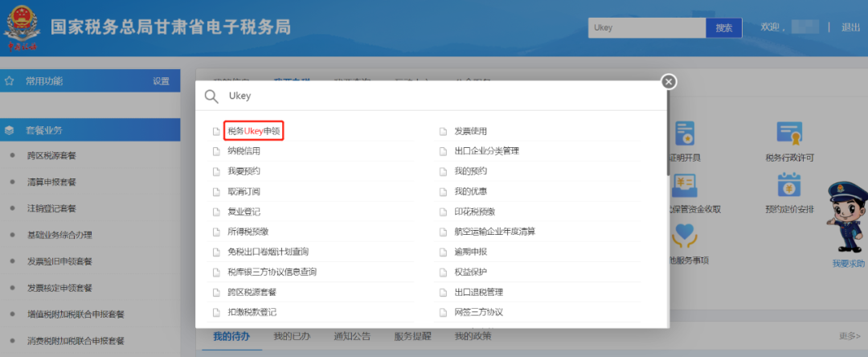Open 所得税预缴 search result
Screen dimensions: 868x357
(248, 232)
